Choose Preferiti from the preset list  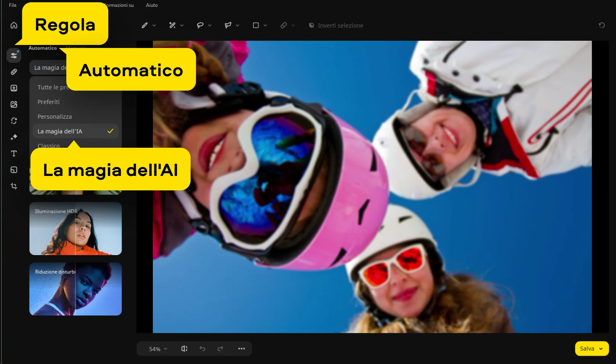[x=48, y=102]
